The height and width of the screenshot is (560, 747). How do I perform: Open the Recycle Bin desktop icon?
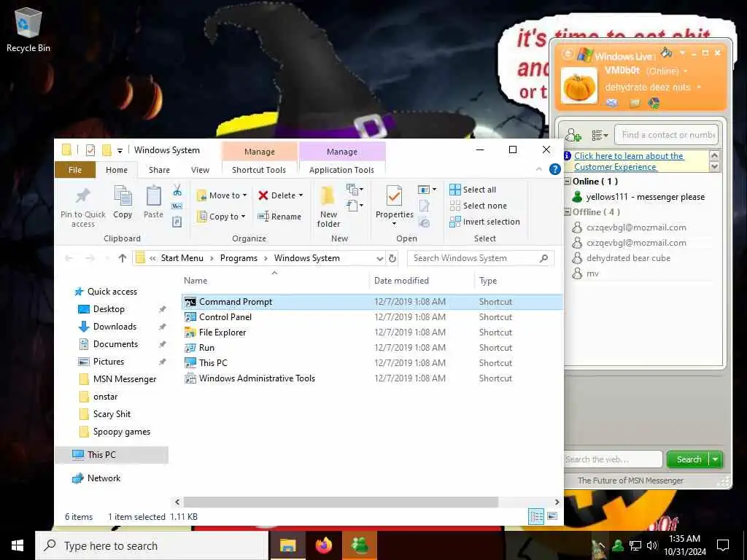click(28, 29)
